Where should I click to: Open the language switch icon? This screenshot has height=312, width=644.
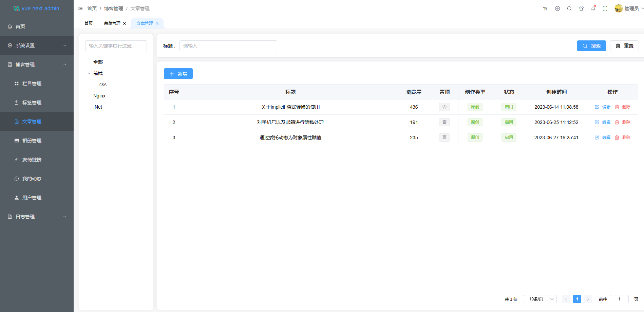(x=557, y=8)
